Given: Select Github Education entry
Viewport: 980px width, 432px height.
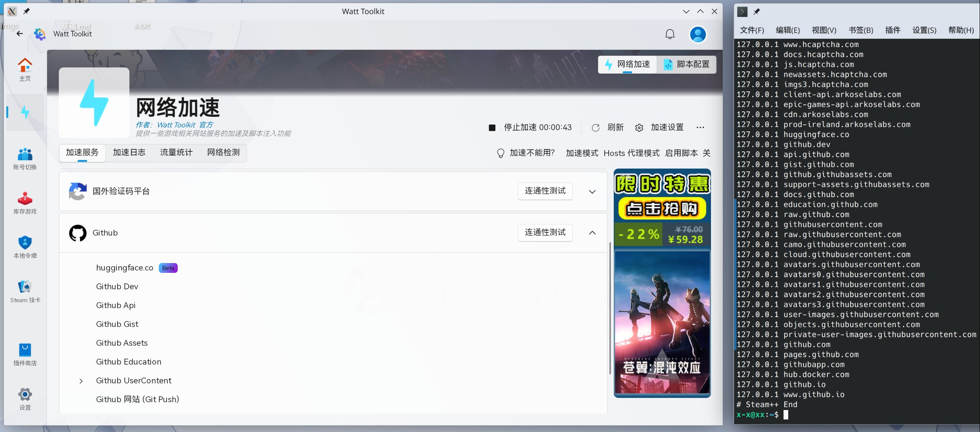Looking at the screenshot, I should coord(129,362).
